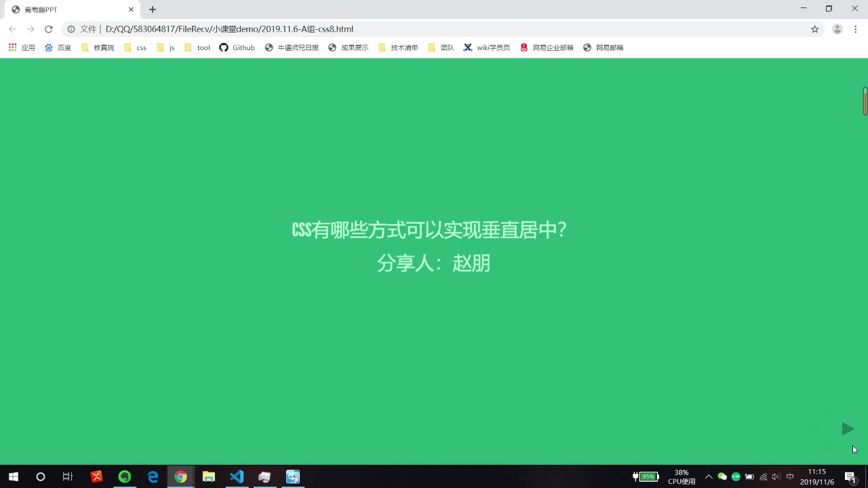868x488 pixels.
Task: Open the Github bookmark
Action: click(x=237, y=47)
